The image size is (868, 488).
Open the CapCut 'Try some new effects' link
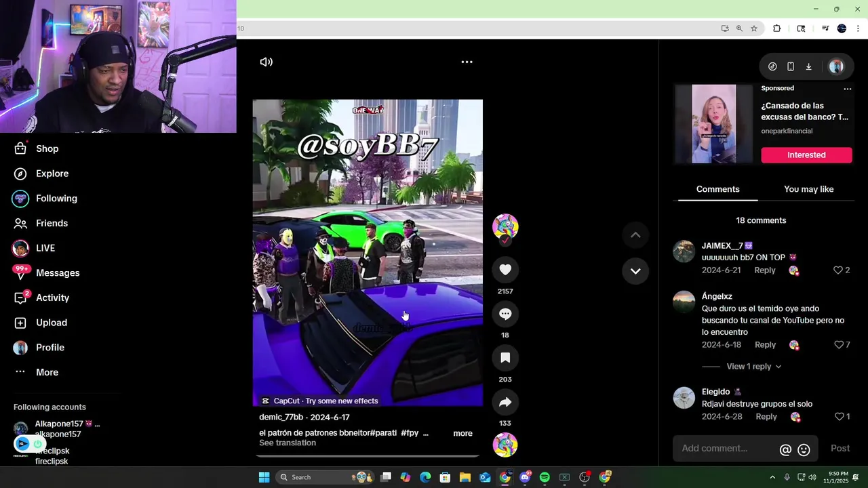320,401
